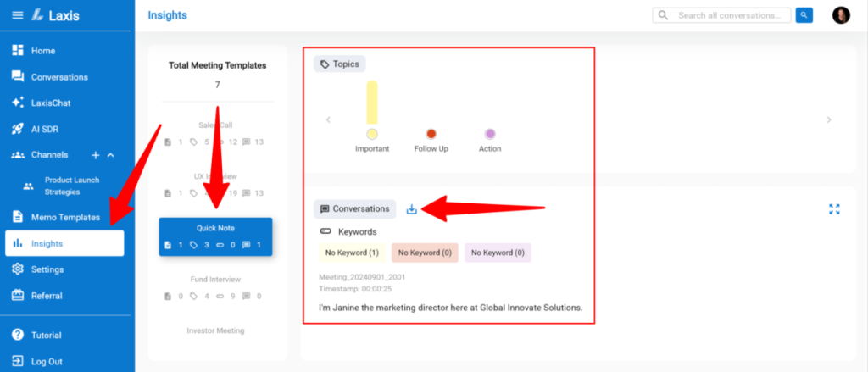Open LaxisChat from the sidebar
Image resolution: width=868 pixels, height=372 pixels.
50,103
